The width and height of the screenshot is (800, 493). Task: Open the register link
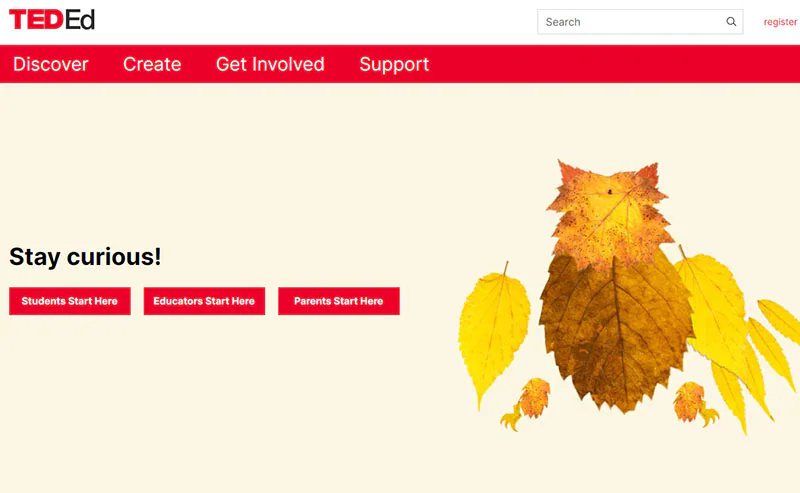[x=780, y=22]
